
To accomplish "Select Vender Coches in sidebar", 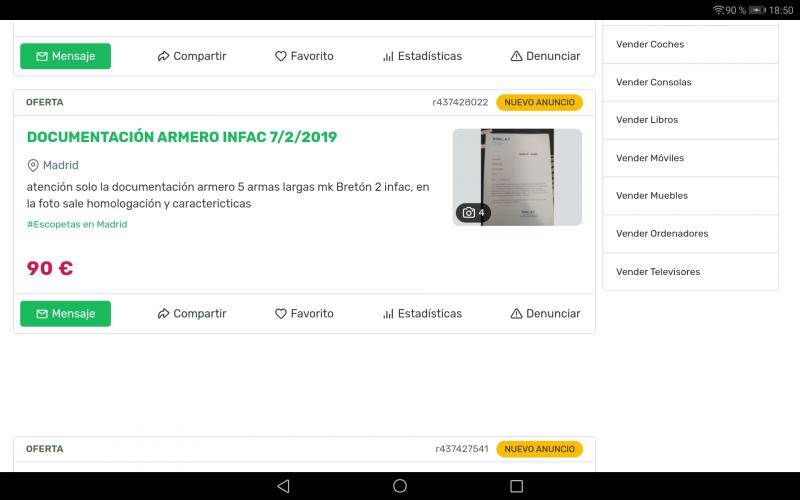I will click(x=650, y=44).
